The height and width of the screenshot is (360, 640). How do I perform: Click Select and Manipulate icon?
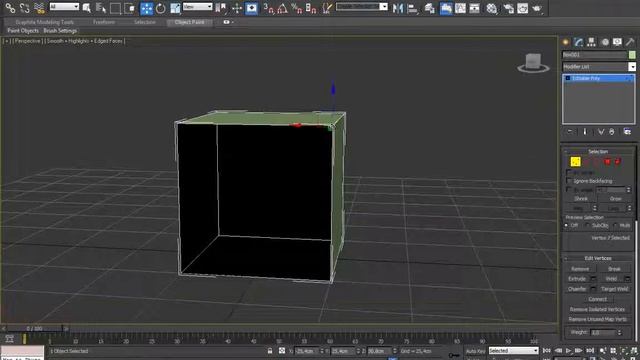(x=237, y=8)
